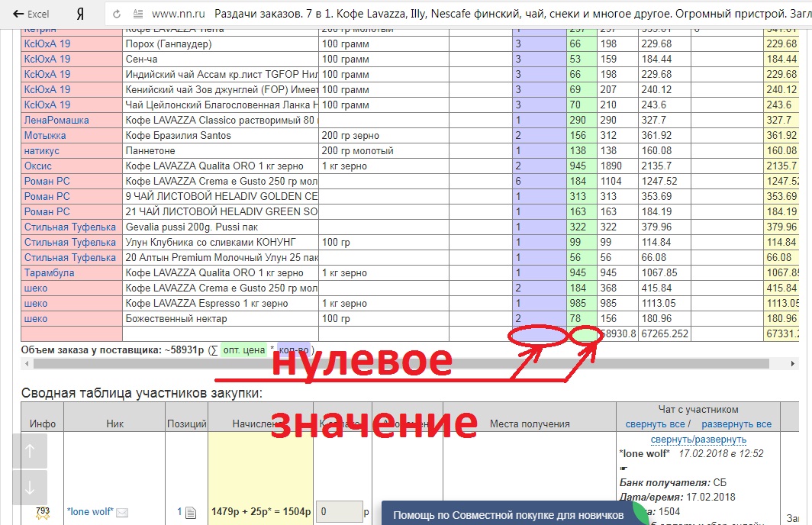
Task: Click "Чат с участником" column header
Action: point(698,409)
